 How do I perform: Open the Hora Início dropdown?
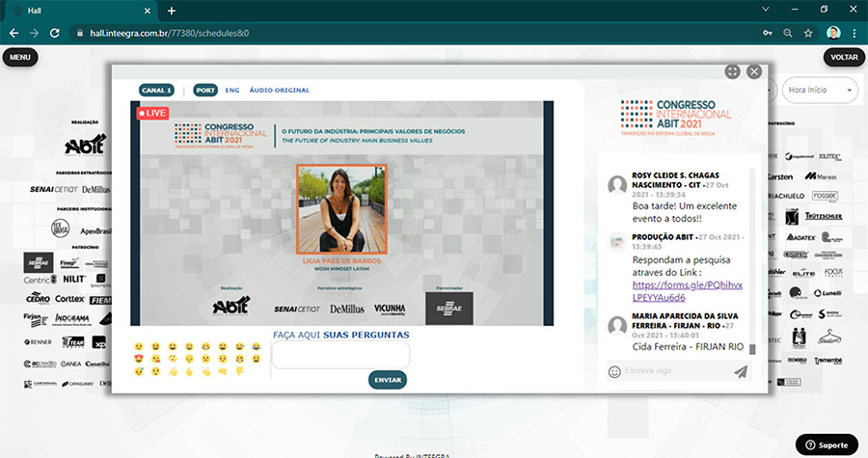point(821,91)
